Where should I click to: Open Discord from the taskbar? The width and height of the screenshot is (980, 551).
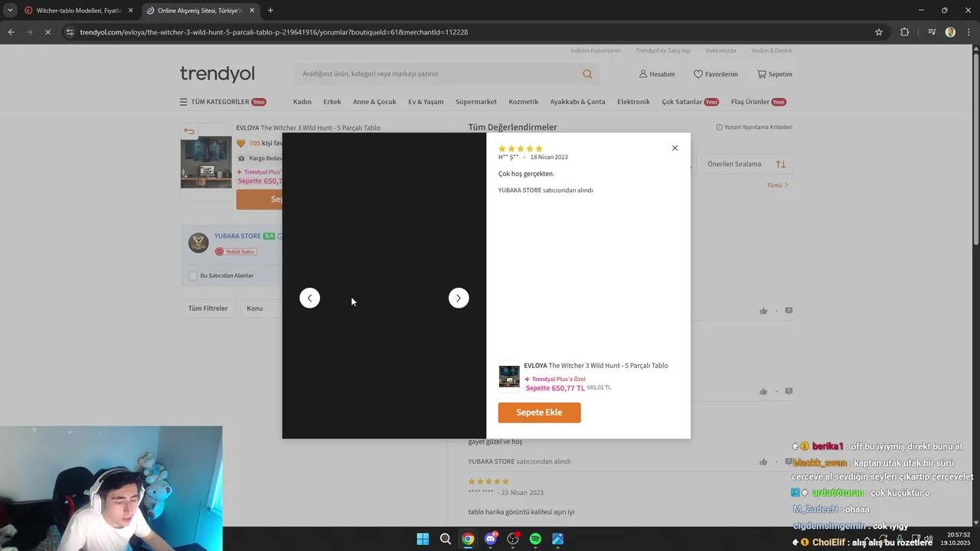[491, 539]
